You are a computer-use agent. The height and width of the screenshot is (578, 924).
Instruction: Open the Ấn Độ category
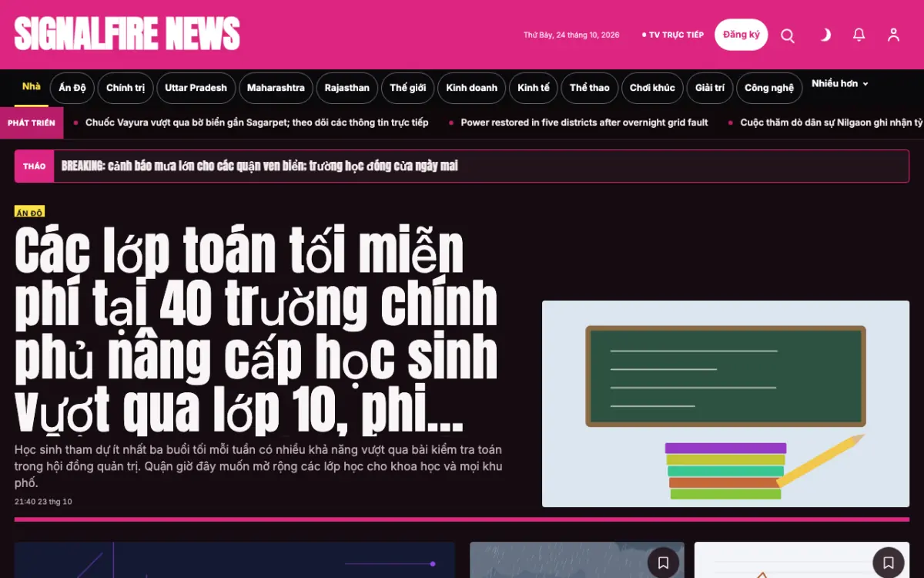[72, 88]
